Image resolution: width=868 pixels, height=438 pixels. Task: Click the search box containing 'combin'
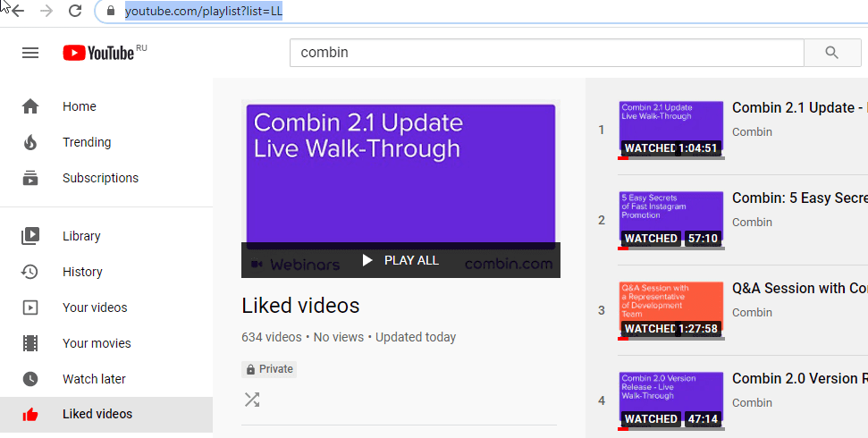pyautogui.click(x=547, y=53)
